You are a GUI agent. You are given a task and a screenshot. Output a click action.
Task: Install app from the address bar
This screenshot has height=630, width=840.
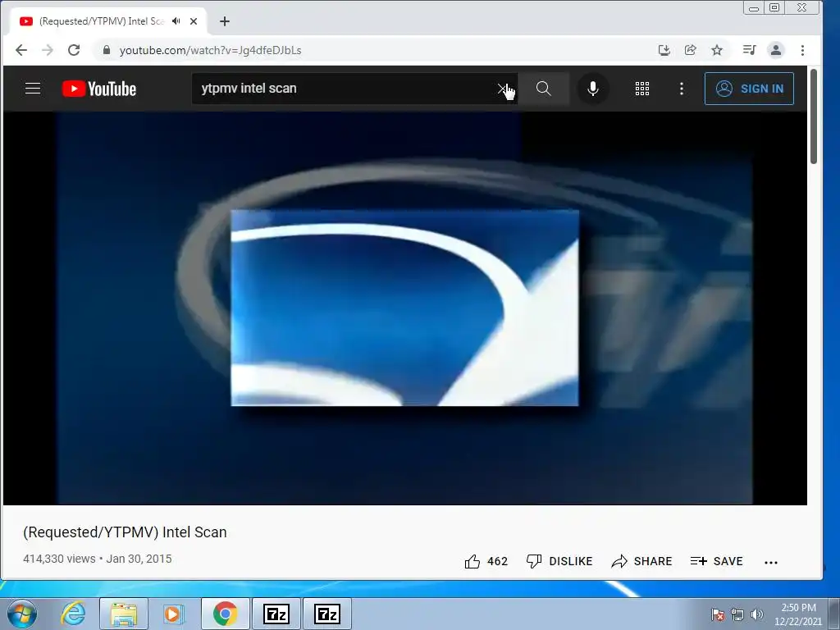click(664, 50)
